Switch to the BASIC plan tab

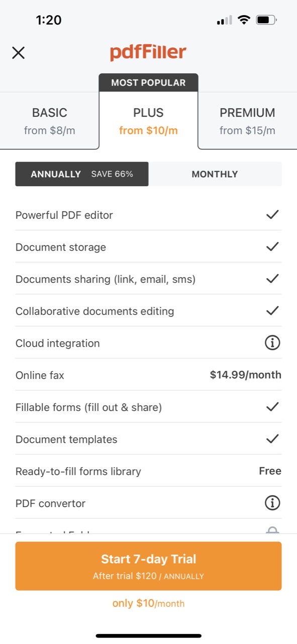point(49,121)
